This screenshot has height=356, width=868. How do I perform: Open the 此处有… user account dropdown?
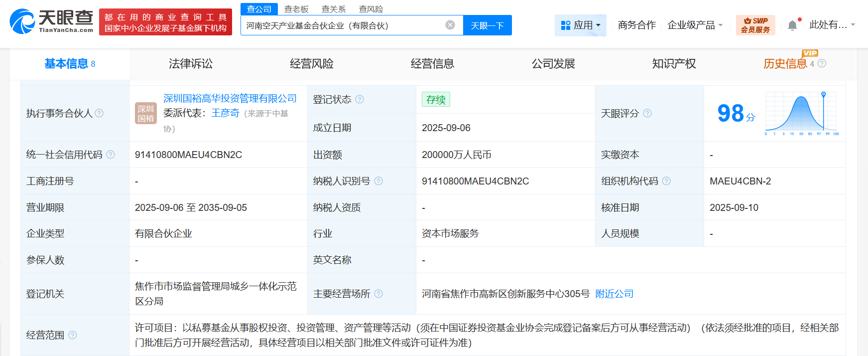pyautogui.click(x=832, y=25)
